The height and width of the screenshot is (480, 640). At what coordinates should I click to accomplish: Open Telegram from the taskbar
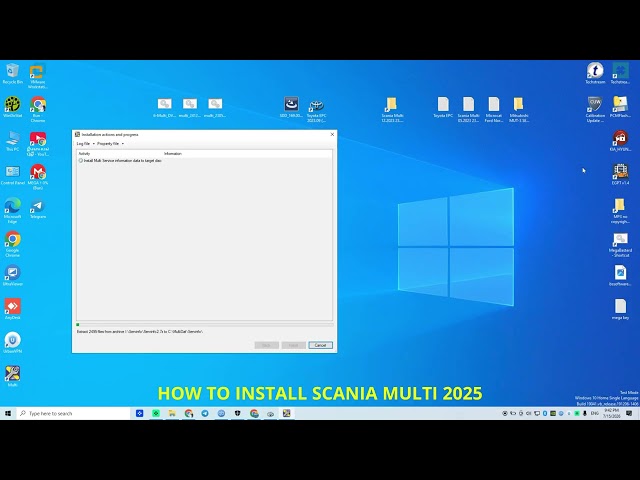(205, 413)
